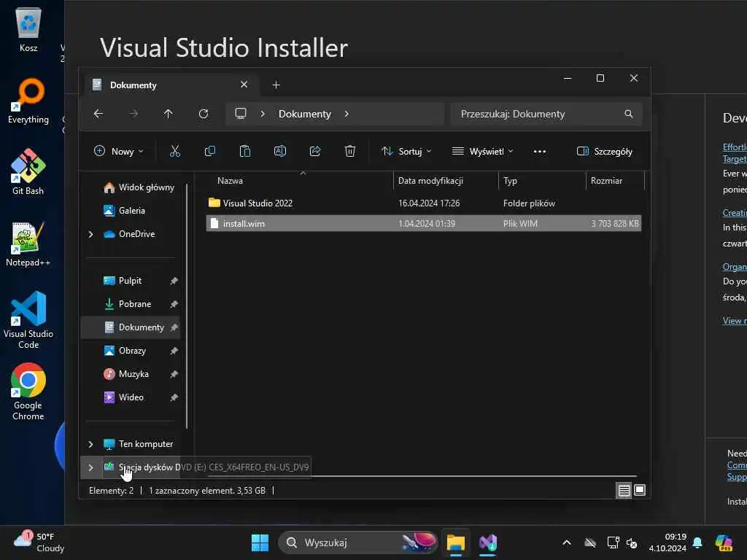Click the computer icon in address bar
747x560 pixels.
point(241,114)
